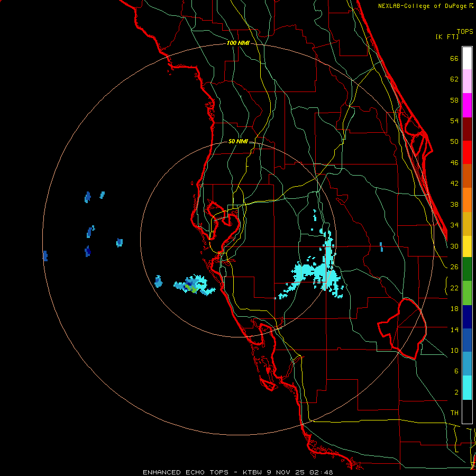This screenshot has height=476, width=476.
Task: Click the bright yellow legend swatch
Action: click(x=467, y=246)
